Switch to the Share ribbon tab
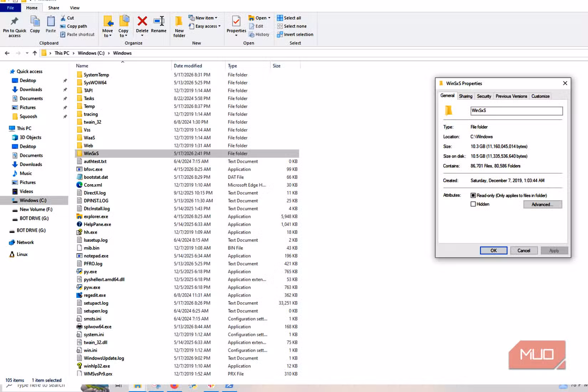Screen dimensions: 588x392 54,8
